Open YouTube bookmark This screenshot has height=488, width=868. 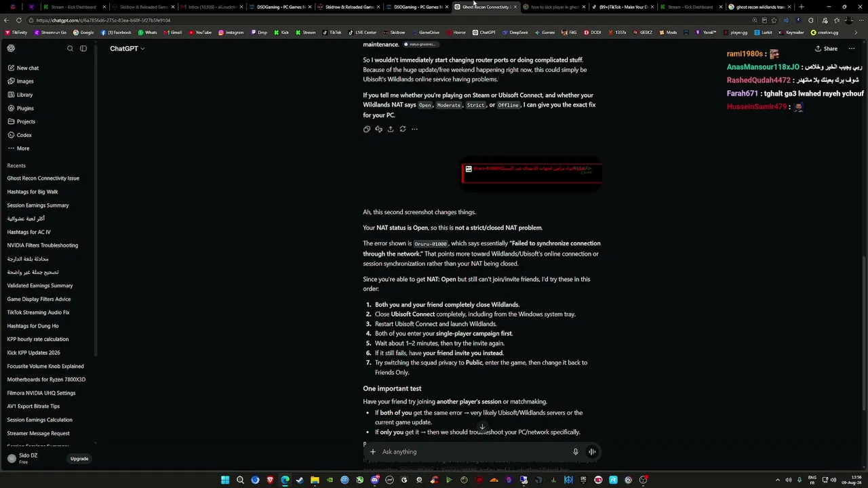[x=199, y=33]
